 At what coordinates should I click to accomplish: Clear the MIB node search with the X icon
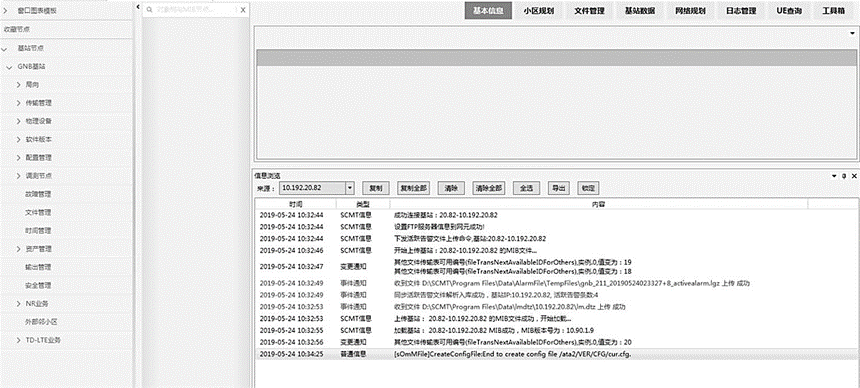point(243,9)
